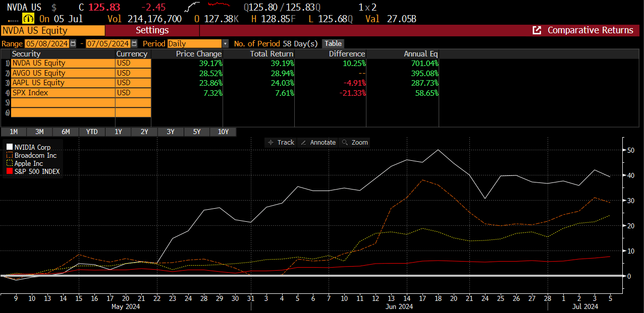This screenshot has width=644, height=313.
Task: Select the AVGO US Equity security row
Action: tap(63, 73)
